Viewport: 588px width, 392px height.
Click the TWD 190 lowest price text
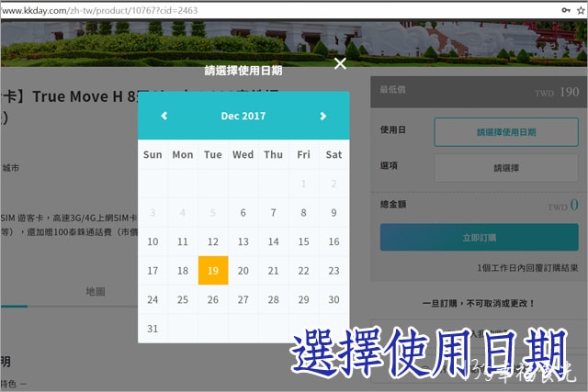click(557, 92)
